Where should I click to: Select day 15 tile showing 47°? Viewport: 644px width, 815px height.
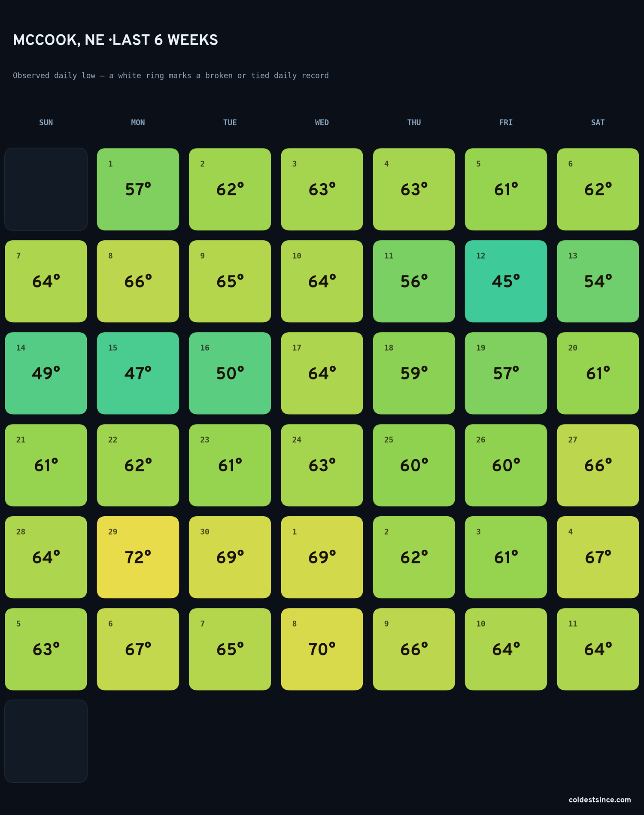(138, 373)
